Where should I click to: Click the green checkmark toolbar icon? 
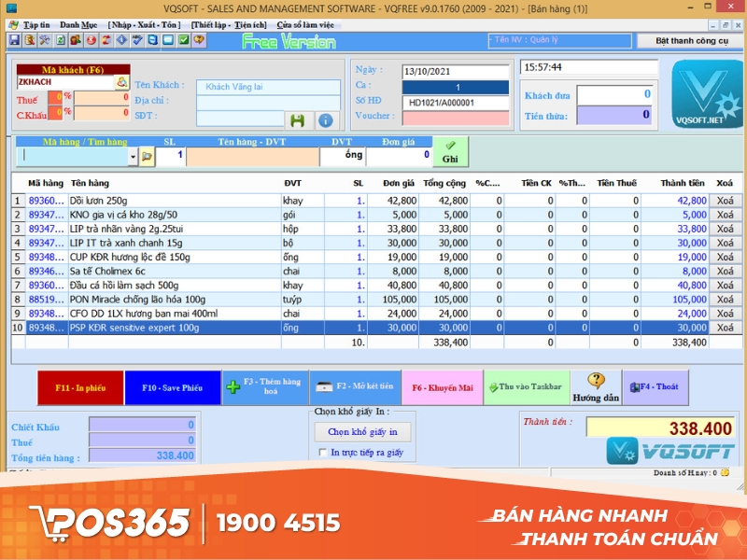(184, 40)
